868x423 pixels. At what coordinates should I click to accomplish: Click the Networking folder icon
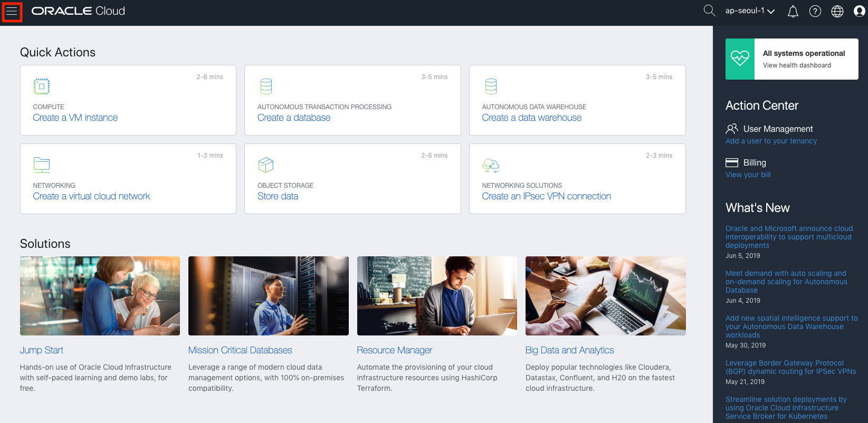(x=42, y=165)
